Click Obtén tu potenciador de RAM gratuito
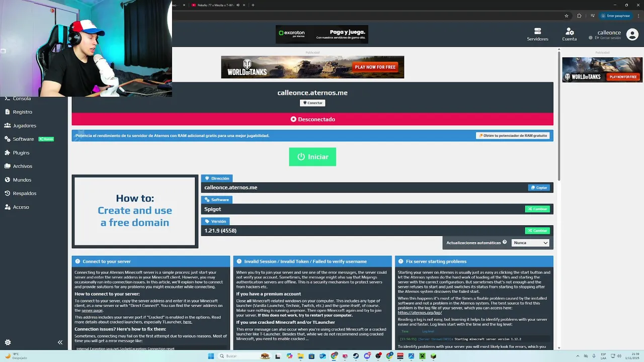Screen dimensions: 644x362 pos(513,136)
